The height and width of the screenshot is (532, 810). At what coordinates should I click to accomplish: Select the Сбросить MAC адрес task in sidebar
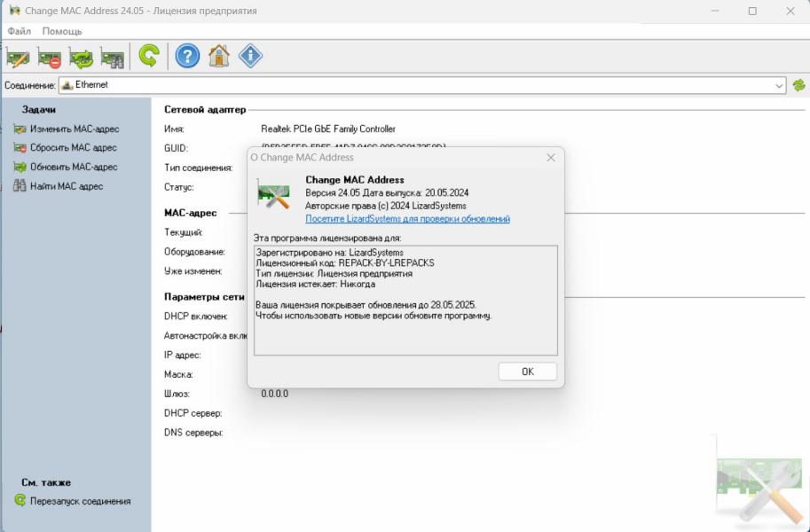click(66, 148)
